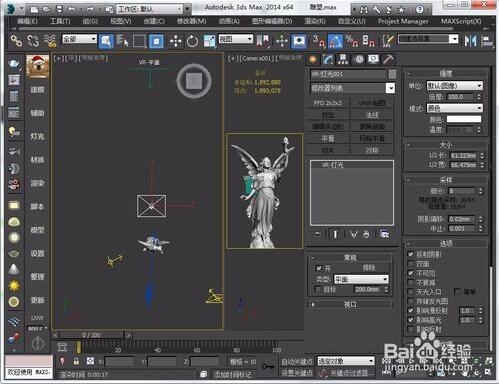Open the Create command panel tab
The width and height of the screenshot is (499, 385).
click(x=312, y=60)
